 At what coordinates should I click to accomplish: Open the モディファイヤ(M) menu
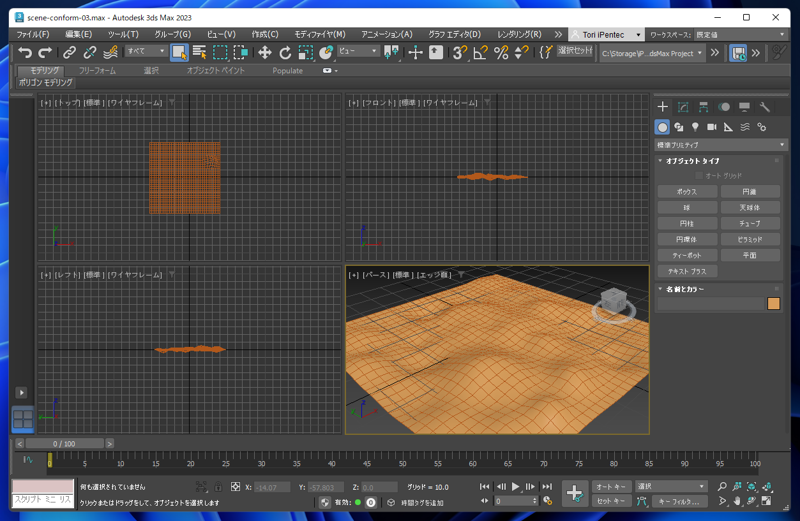click(x=320, y=34)
